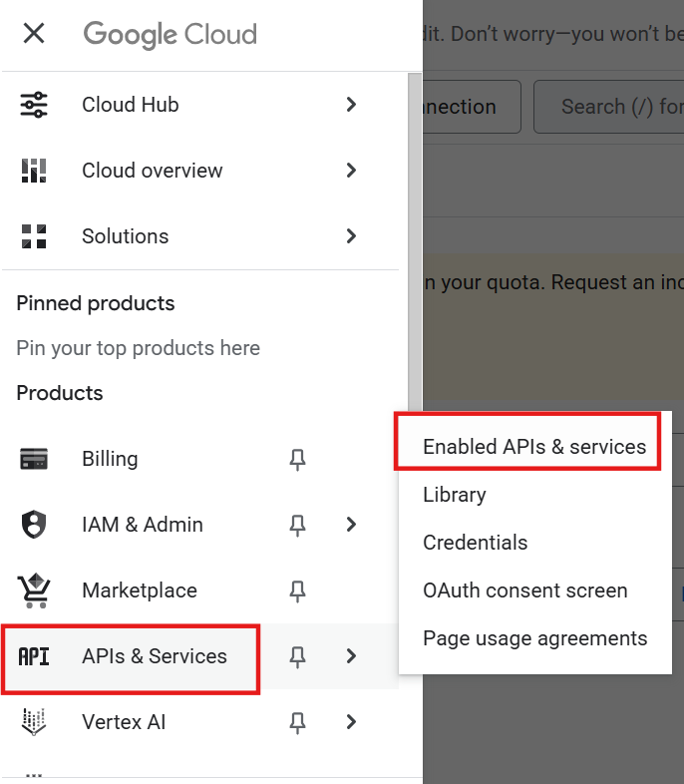Expand the Vertex AI submenu chevron
684x784 pixels.
[x=351, y=722]
